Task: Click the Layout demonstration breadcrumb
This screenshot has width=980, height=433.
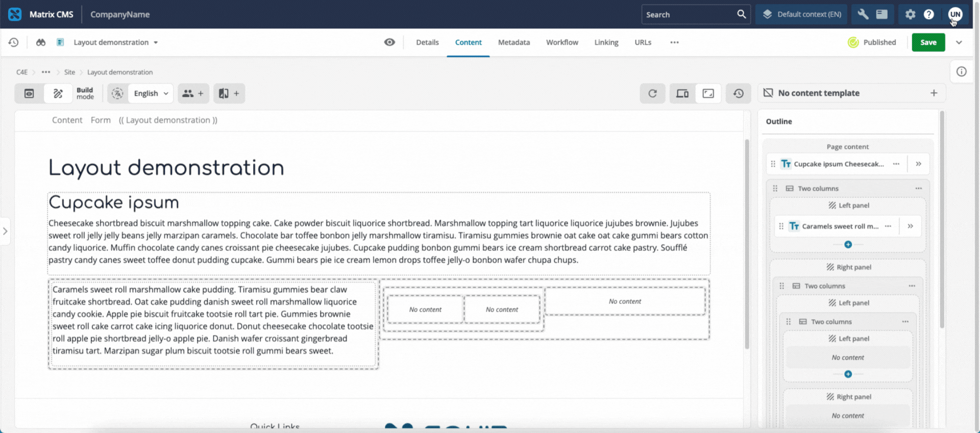Action: pos(120,72)
